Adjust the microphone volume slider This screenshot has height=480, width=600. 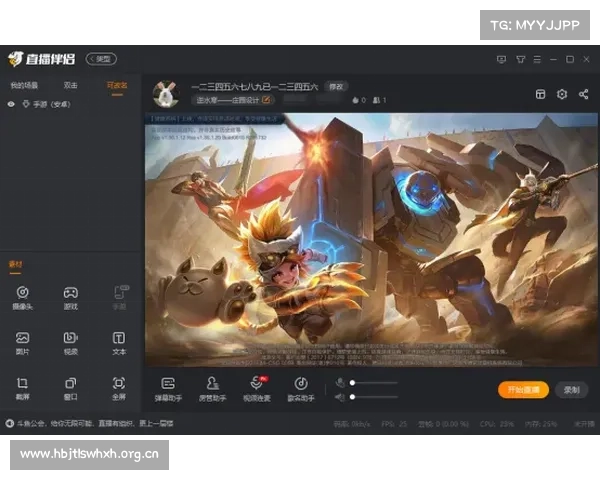click(374, 383)
